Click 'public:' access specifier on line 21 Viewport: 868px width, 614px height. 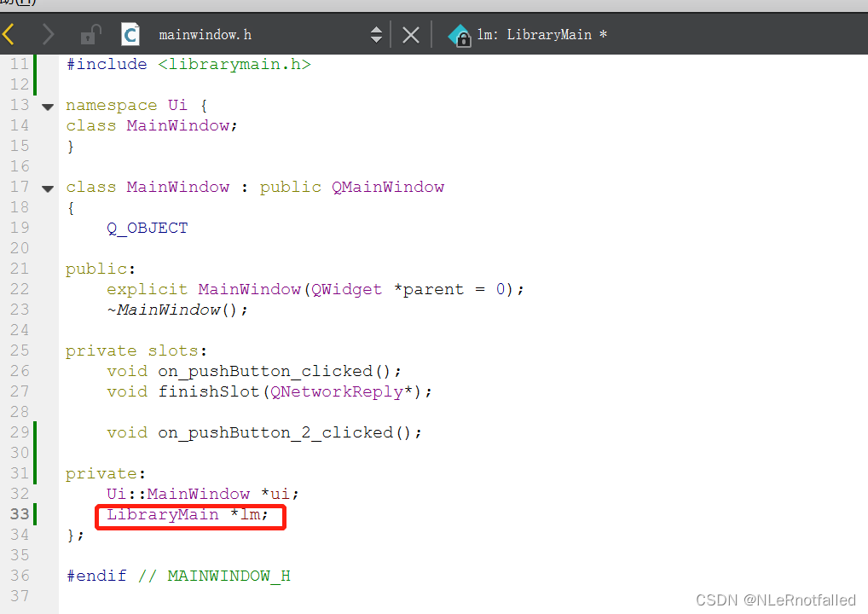tap(101, 269)
